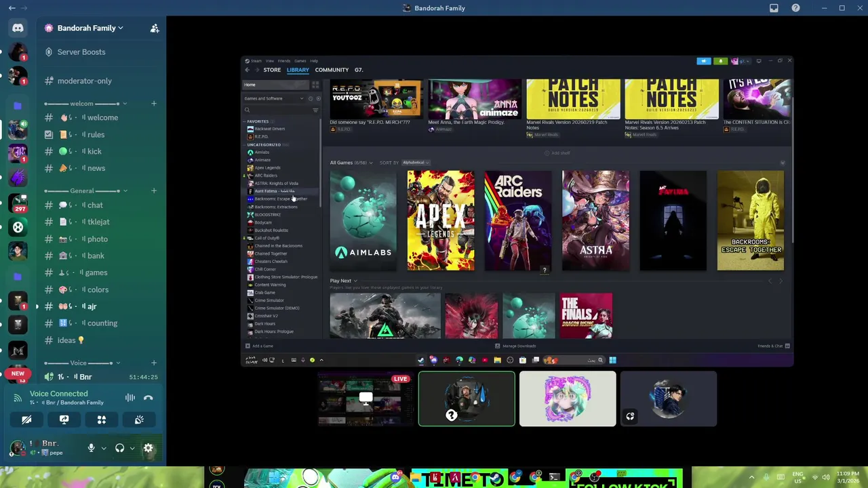Open the moderator-only channel
The height and width of the screenshot is (488, 868).
tap(100, 81)
